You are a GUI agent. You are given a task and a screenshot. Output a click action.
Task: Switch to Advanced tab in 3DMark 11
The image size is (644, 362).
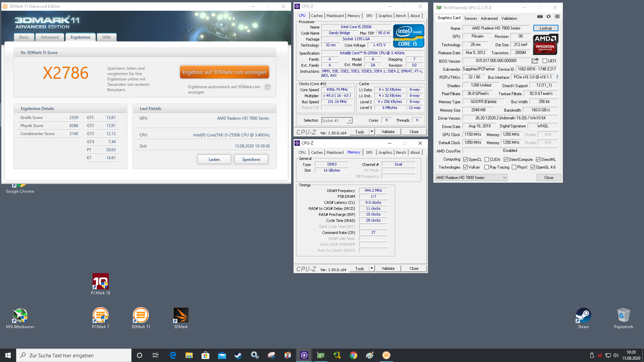pyautogui.click(x=50, y=37)
